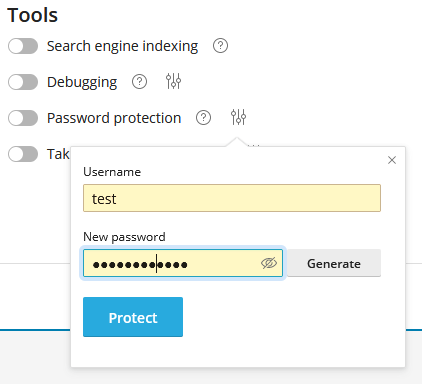The image size is (422, 384).
Task: Enable Search engine indexing switch
Action: [23, 46]
